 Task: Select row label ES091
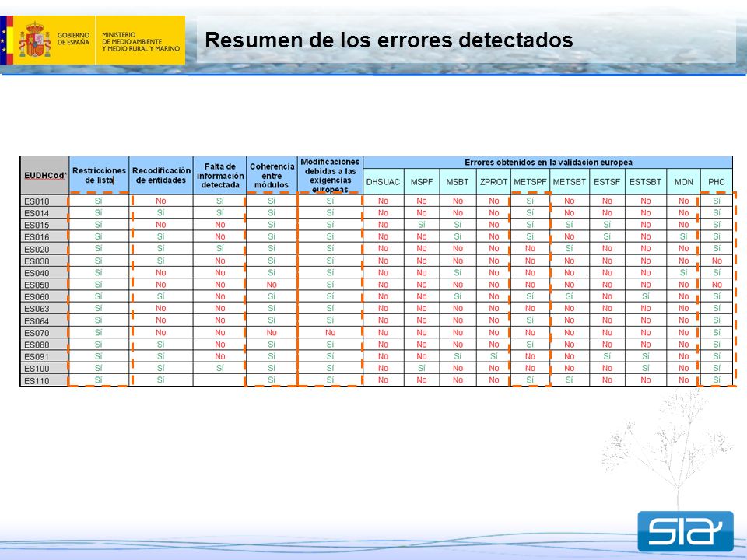[37, 356]
